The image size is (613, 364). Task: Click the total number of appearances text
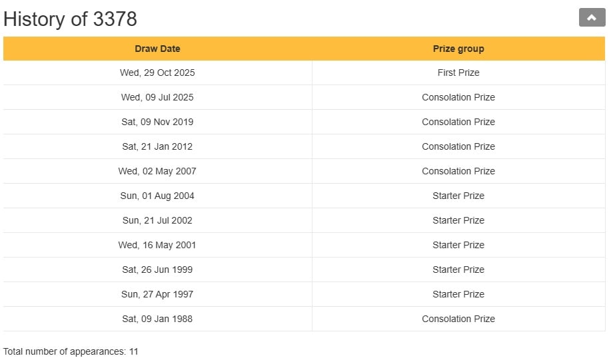[x=71, y=351]
